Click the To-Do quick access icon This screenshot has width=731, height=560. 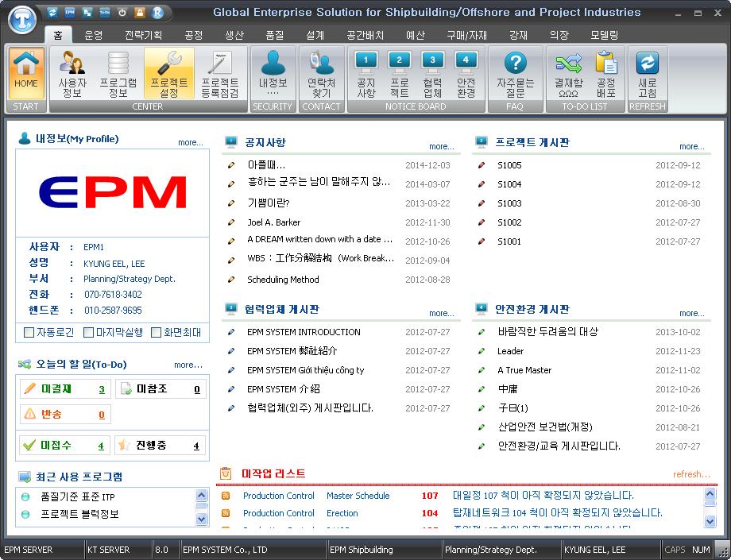coord(104,13)
